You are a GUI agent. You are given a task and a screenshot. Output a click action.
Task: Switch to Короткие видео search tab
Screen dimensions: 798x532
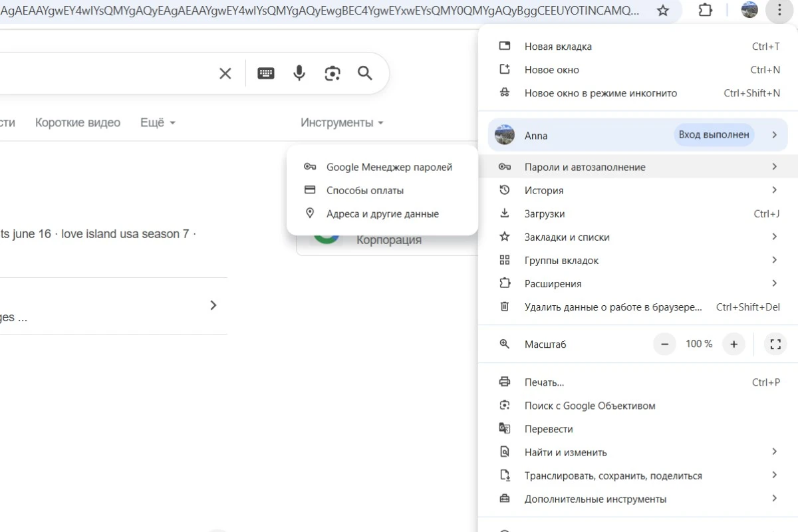(78, 122)
